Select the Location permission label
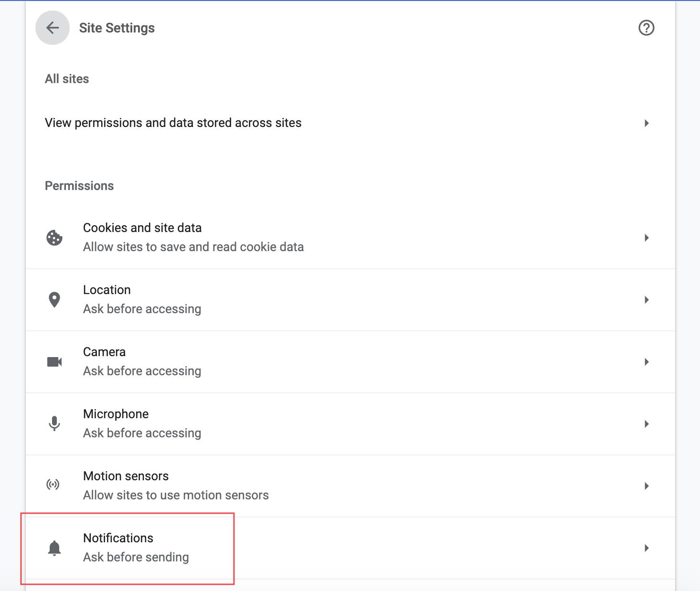 pyautogui.click(x=106, y=290)
